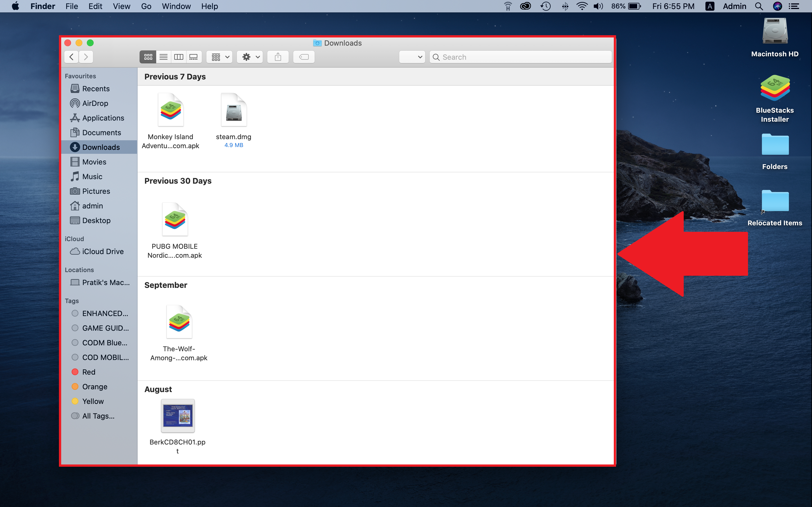Click the Tags button in toolbar

coord(304,57)
